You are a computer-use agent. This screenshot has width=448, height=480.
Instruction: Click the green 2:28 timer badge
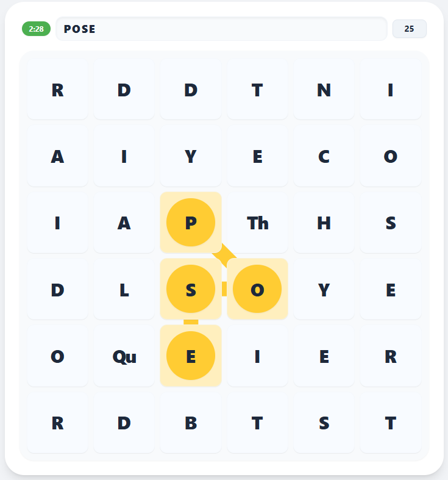(37, 29)
